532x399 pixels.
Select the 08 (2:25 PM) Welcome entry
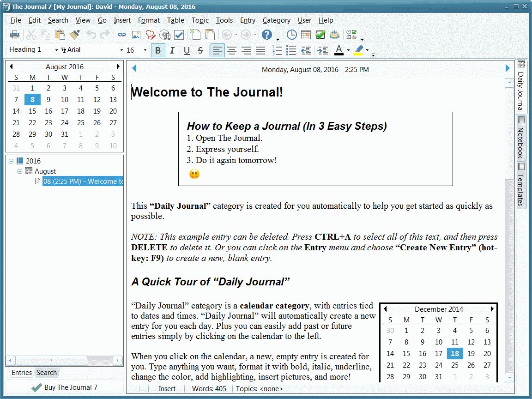coord(83,181)
